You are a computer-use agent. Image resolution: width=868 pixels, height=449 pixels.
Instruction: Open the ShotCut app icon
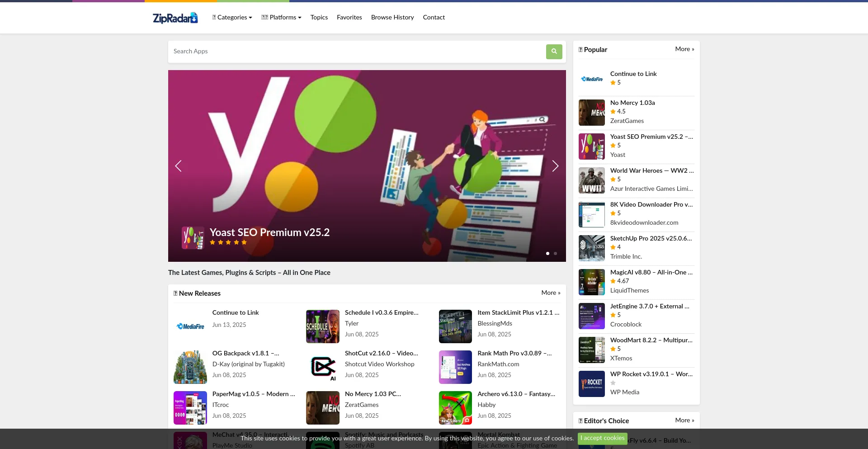[x=322, y=367]
